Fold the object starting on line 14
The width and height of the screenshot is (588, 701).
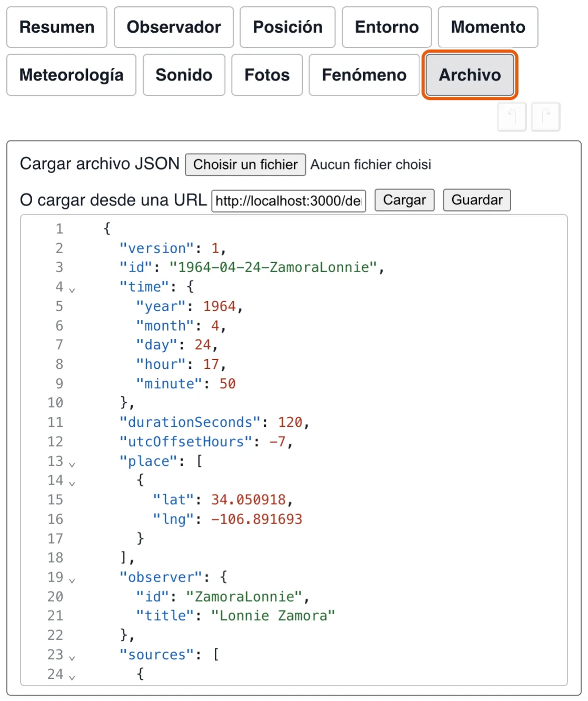(x=72, y=483)
